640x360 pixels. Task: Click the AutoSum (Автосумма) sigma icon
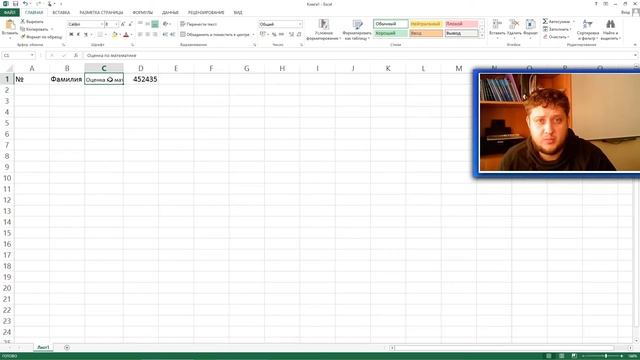[545, 21]
